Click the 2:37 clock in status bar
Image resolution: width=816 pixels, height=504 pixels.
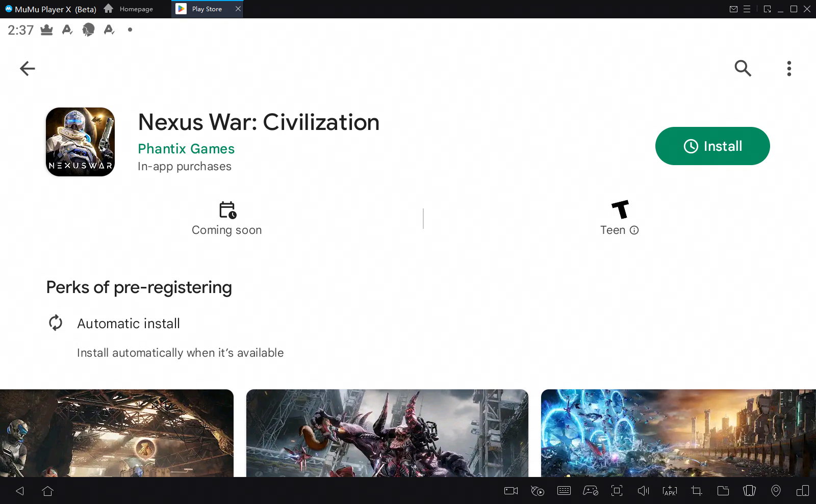click(21, 30)
